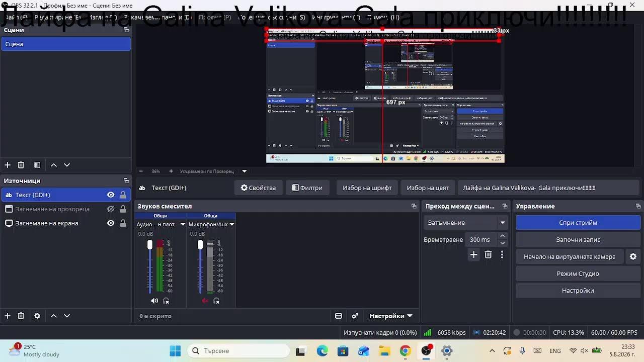The width and height of the screenshot is (644, 362).
Task: Float the Източници dock panel
Action: [126, 180]
